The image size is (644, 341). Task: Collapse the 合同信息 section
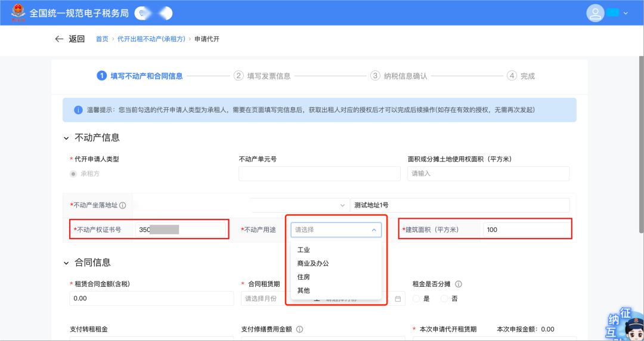(67, 263)
